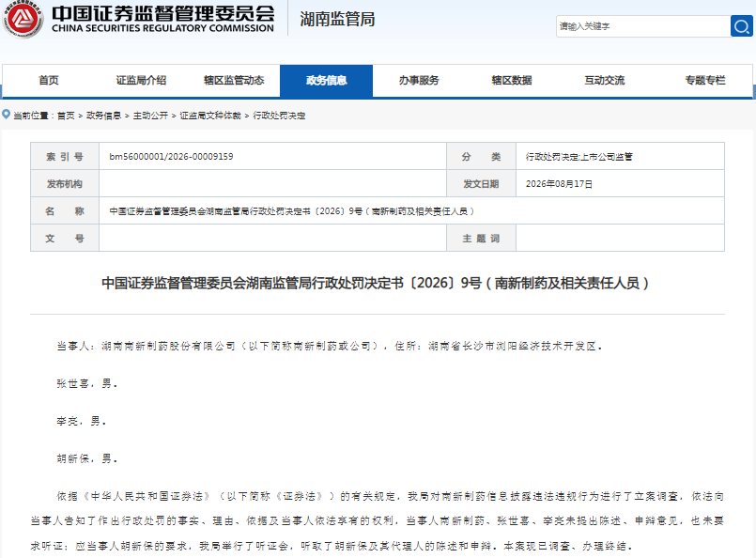The width and height of the screenshot is (756, 558).
Task: Open the 办事服务 navigation tab
Action: tap(419, 81)
